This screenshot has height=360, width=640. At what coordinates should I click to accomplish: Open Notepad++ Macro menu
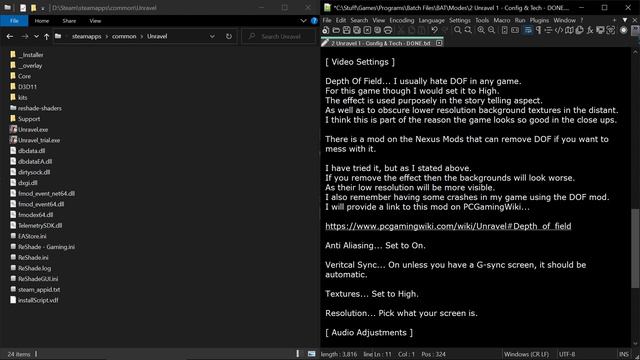pos(502,20)
